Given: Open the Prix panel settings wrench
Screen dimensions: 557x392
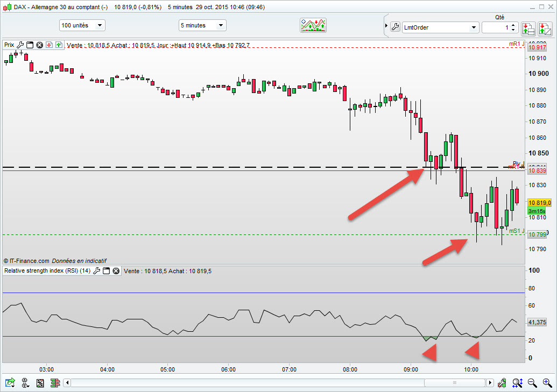Looking at the screenshot, I should coord(20,45).
